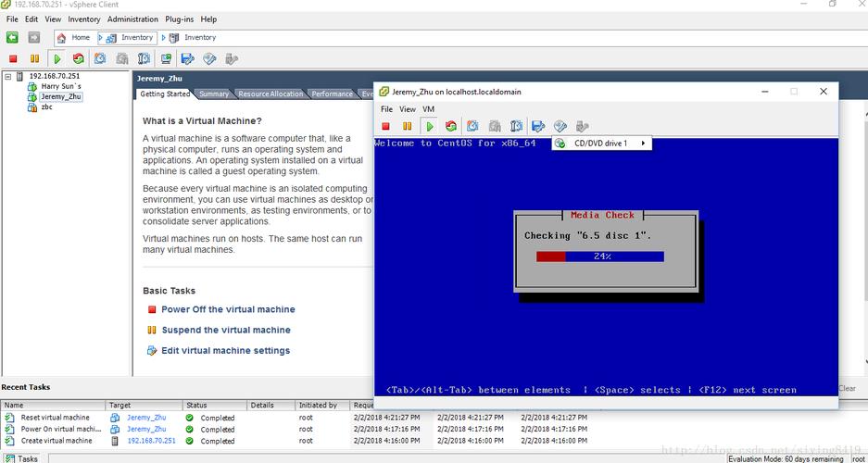This screenshot has height=463, width=868.
Task: Open the Administration menu
Action: [132, 19]
